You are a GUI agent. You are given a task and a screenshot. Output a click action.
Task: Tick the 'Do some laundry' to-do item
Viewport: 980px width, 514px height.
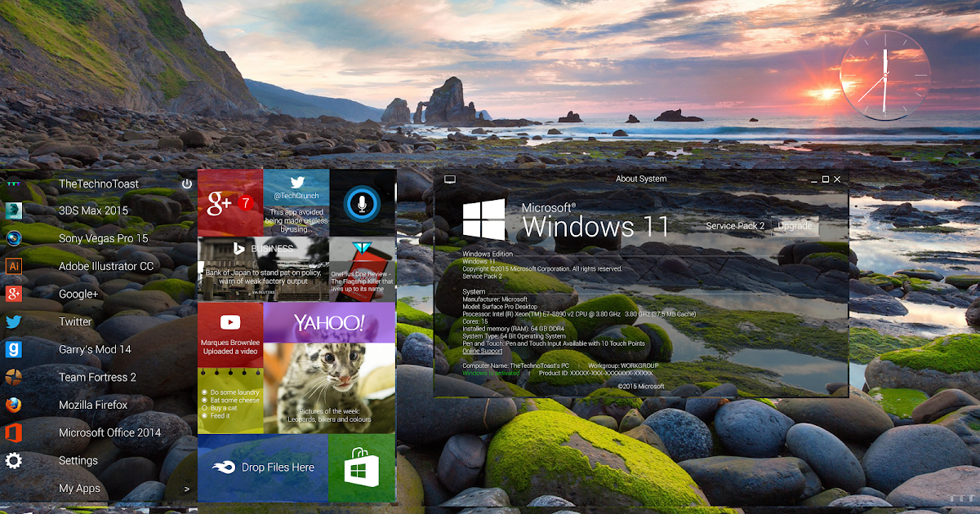[204, 392]
